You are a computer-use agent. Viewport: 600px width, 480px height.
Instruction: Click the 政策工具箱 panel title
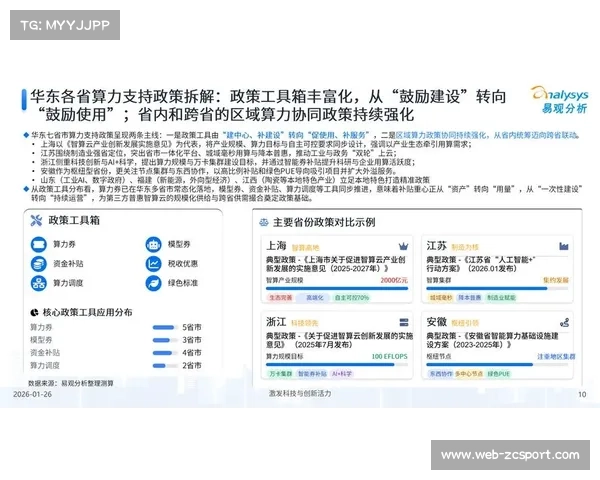(x=74, y=220)
